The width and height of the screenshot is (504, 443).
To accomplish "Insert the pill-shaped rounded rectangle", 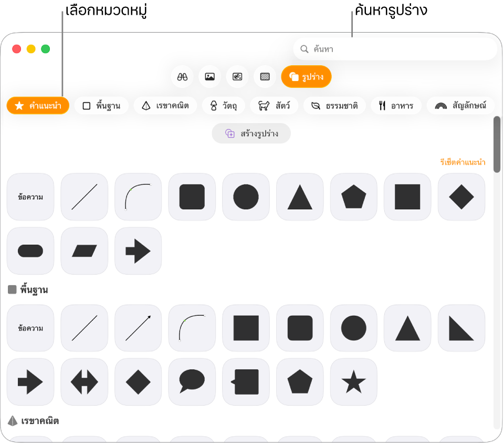I will 30,251.
